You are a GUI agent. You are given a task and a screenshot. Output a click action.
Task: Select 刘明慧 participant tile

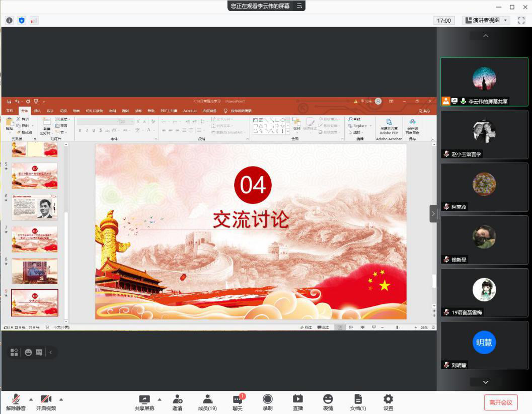point(485,346)
